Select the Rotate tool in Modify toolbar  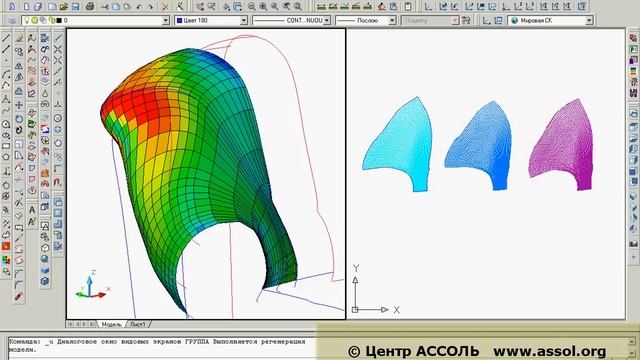click(19, 119)
